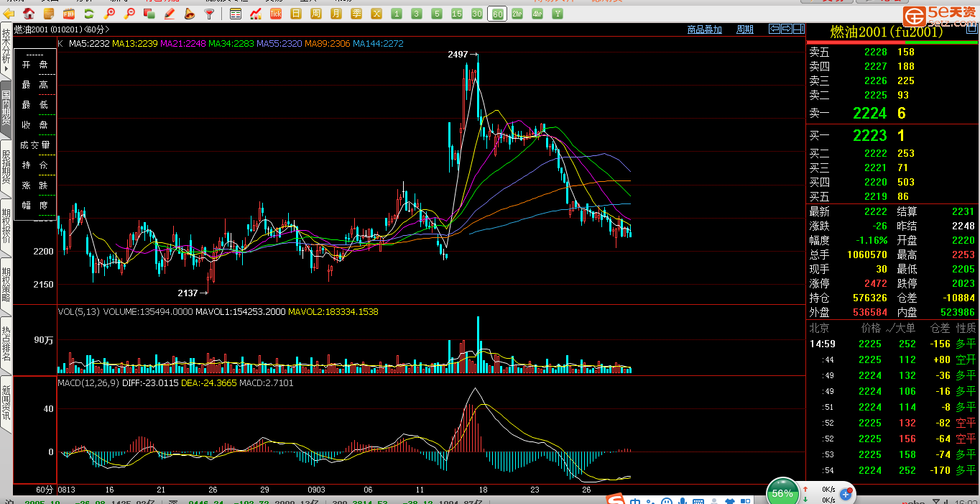
Task: Switch to the 1-minute period button
Action: pos(397,14)
